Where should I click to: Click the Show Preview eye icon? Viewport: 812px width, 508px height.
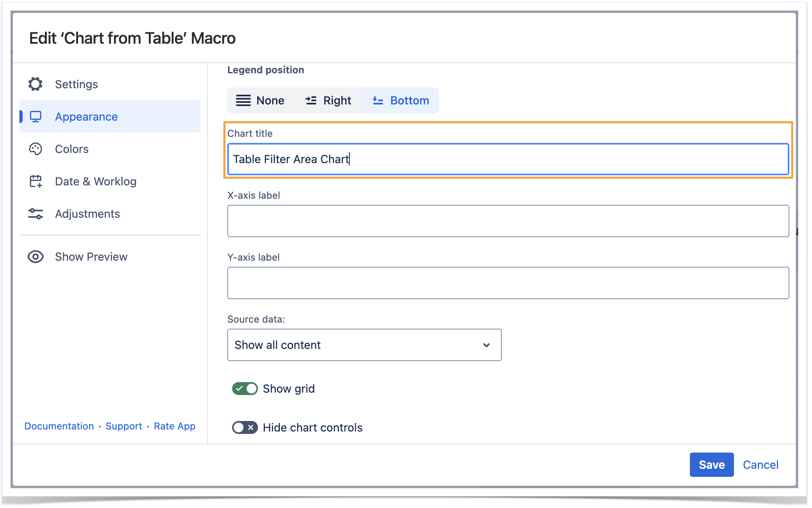click(36, 257)
